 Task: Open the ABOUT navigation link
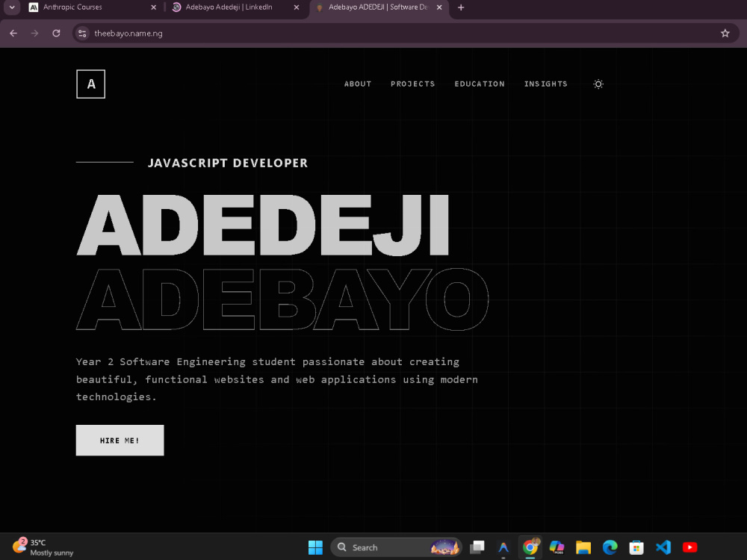(x=357, y=84)
